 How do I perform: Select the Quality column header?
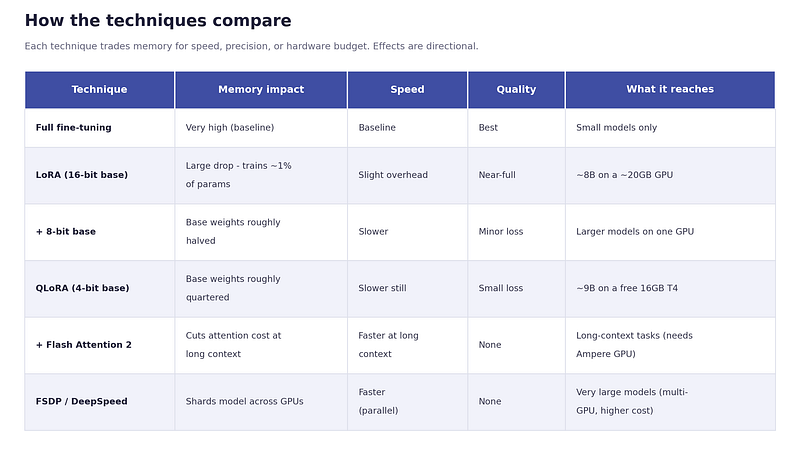click(x=516, y=90)
